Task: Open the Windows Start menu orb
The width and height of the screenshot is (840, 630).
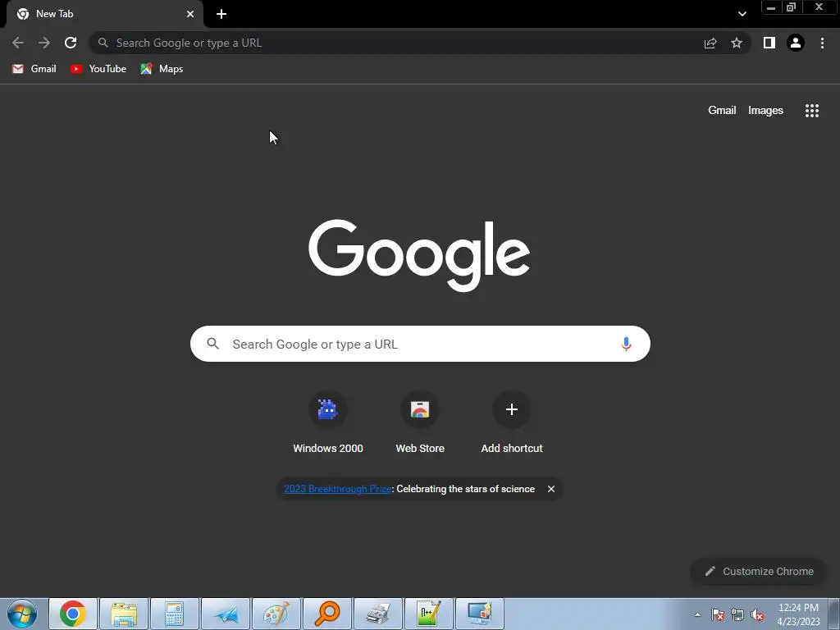Action: 22,614
